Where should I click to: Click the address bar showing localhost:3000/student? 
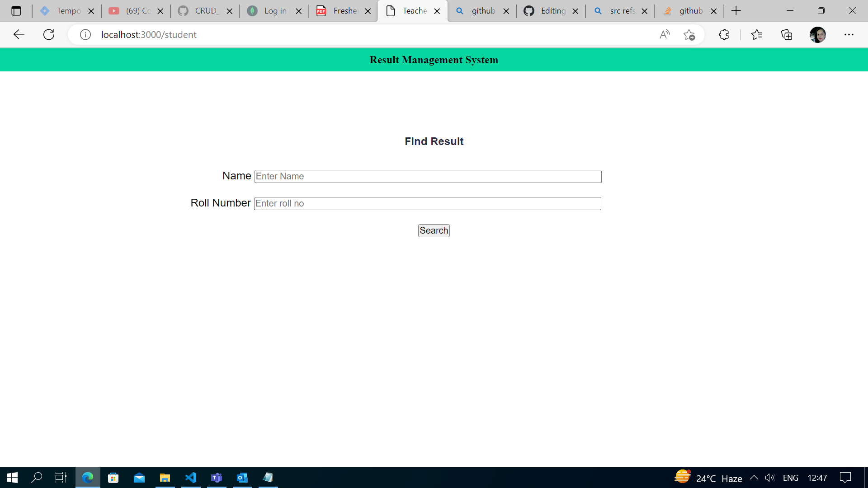(149, 34)
